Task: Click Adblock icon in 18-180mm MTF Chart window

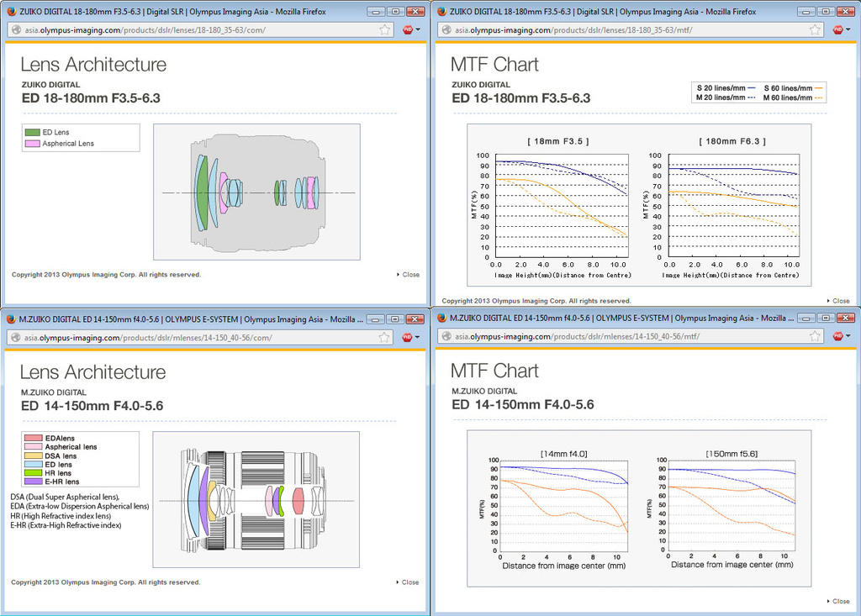Action: pyautogui.click(x=838, y=30)
